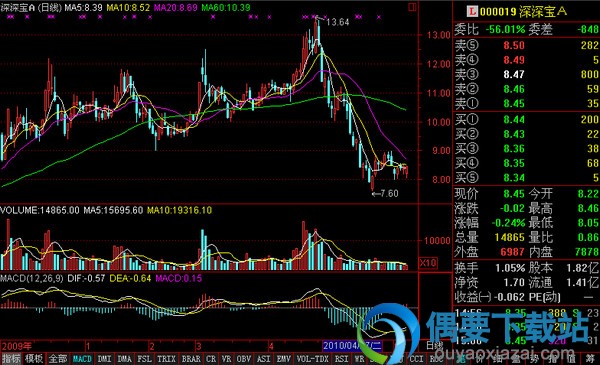This screenshot has height=365, width=600.
Task: Apply the BRAR indicator
Action: (191, 359)
